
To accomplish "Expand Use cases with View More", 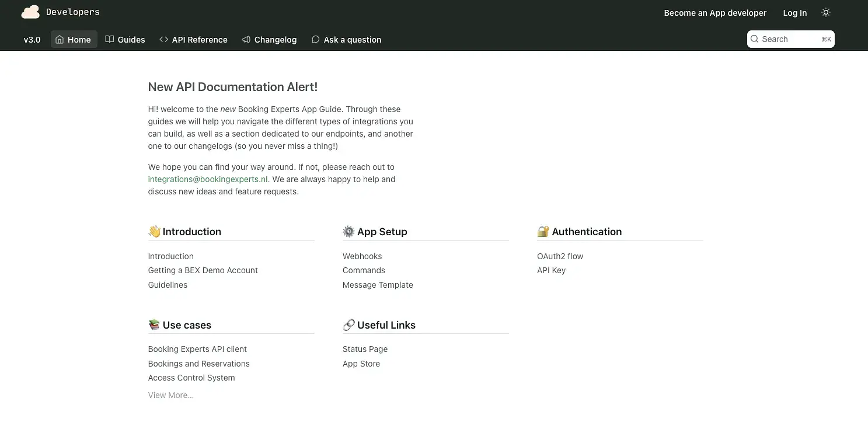I will (x=170, y=395).
